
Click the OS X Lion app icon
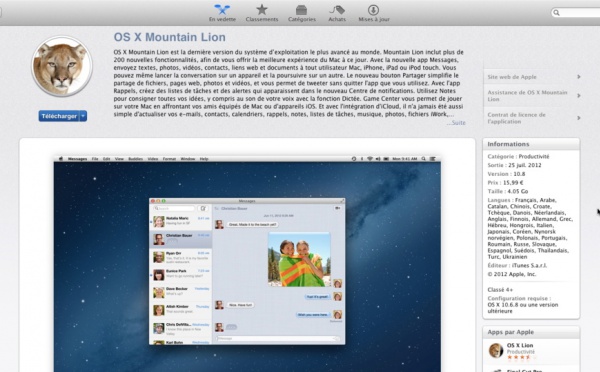click(496, 350)
